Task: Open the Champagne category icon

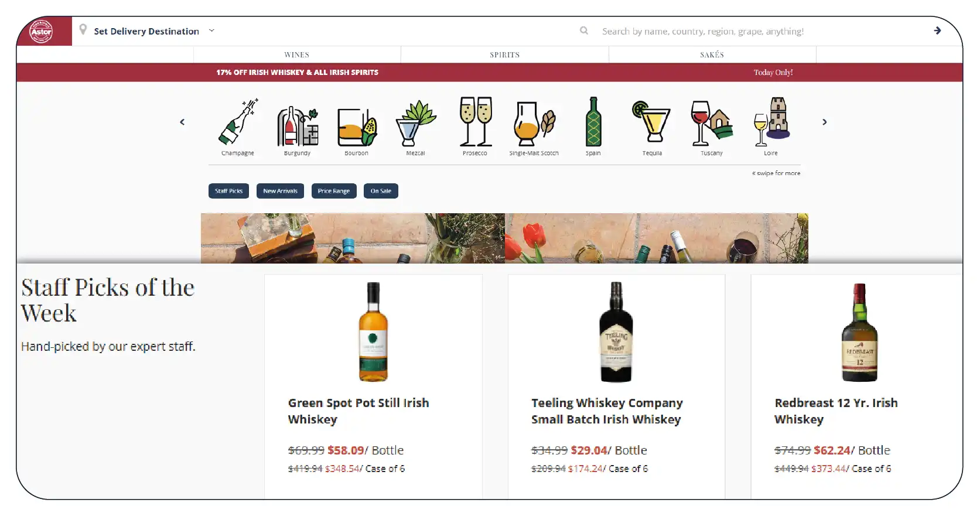Action: click(x=238, y=122)
